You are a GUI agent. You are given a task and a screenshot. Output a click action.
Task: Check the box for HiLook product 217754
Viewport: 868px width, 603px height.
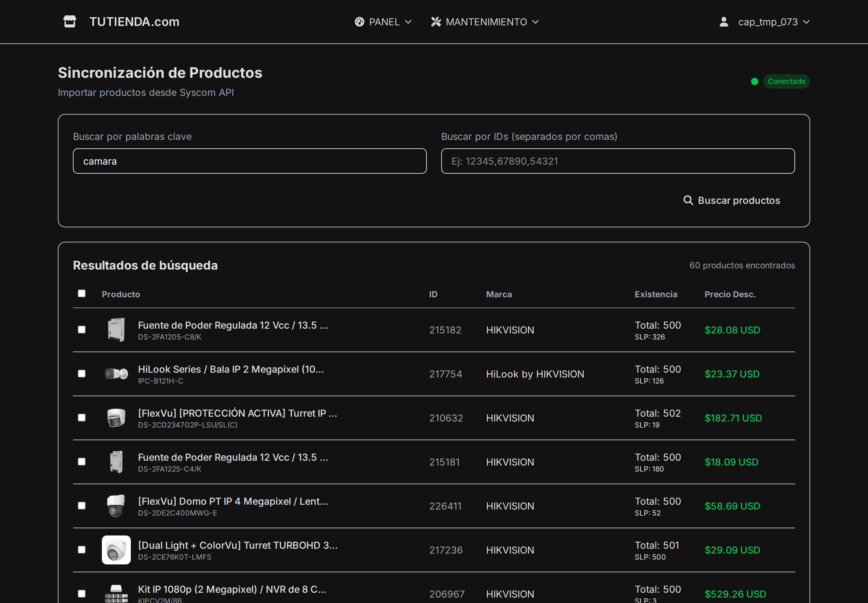point(82,374)
